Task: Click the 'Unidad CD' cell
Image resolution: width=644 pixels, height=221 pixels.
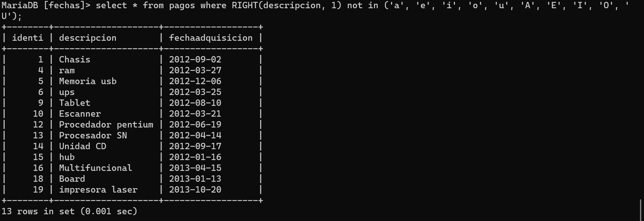Action: click(82, 146)
